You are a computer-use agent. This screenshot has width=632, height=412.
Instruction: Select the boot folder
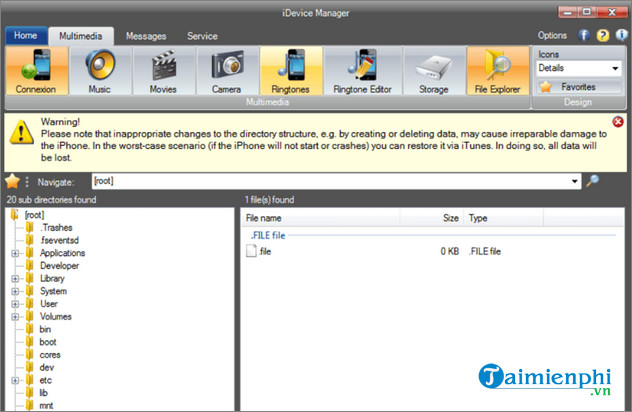pos(48,342)
